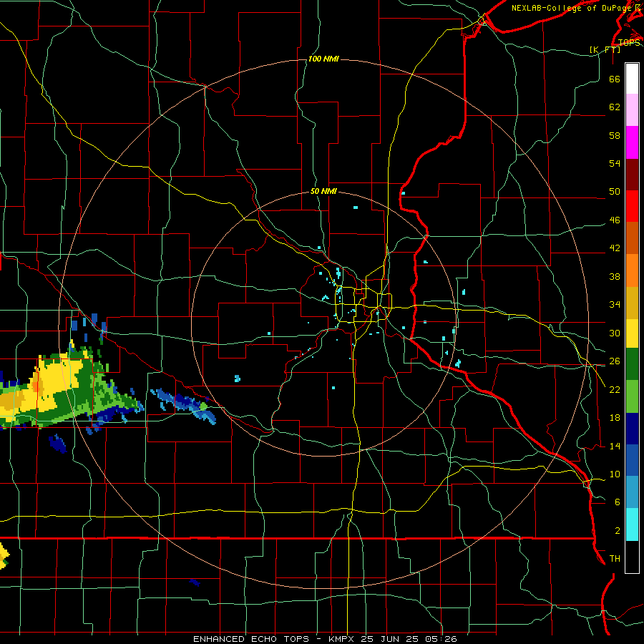Click the legend value "6"
644x644 pixels.
click(x=618, y=502)
